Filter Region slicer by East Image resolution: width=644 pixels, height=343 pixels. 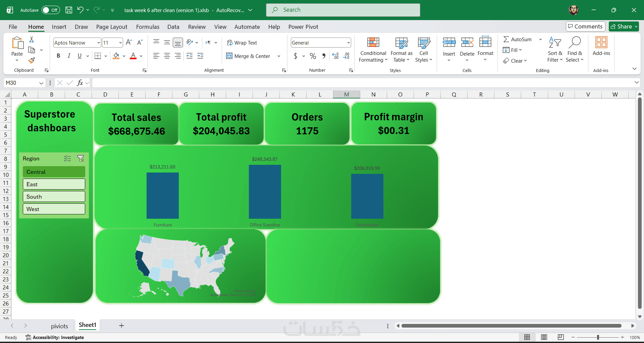(54, 184)
